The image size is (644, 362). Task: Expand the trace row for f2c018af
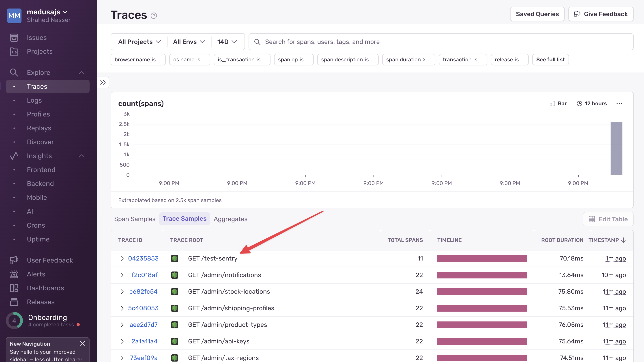pyautogui.click(x=122, y=275)
